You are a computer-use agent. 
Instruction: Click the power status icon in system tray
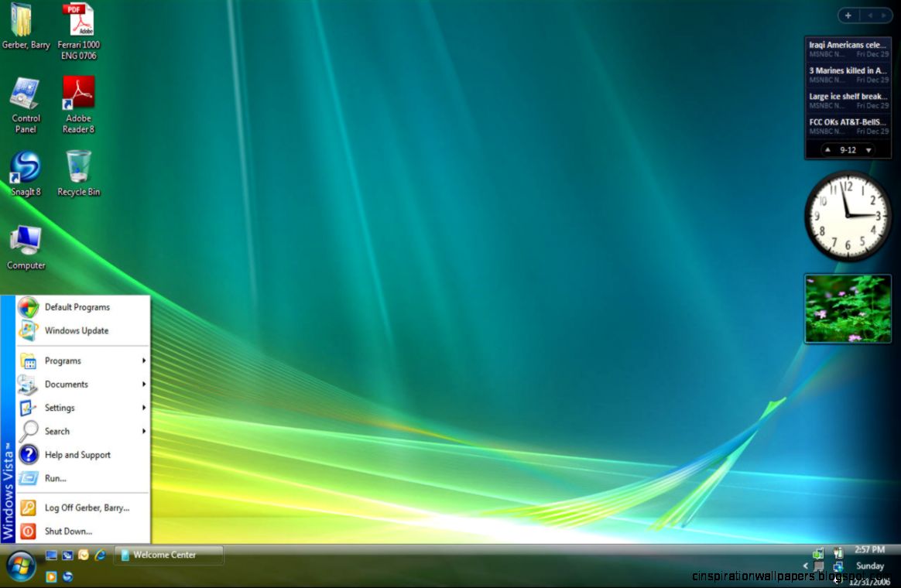[x=838, y=552]
